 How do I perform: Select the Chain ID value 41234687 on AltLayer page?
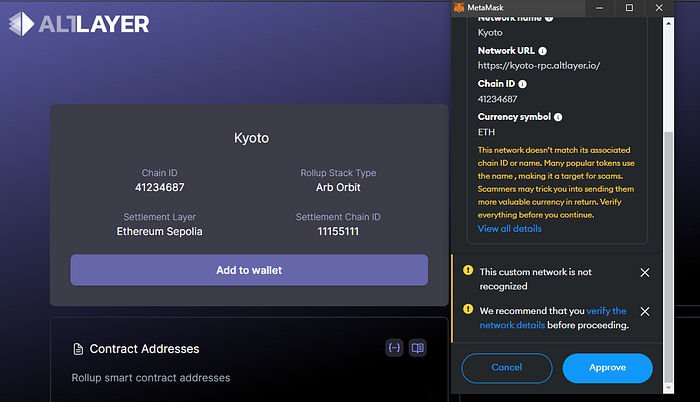click(x=159, y=188)
